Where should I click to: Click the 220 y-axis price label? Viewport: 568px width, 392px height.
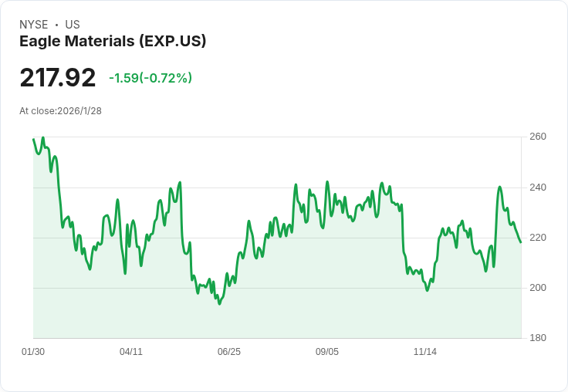click(x=538, y=238)
